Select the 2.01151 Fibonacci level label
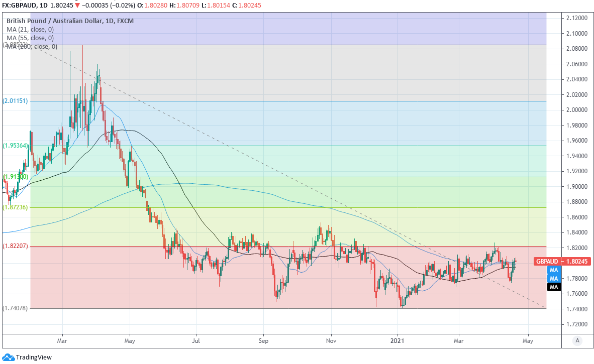This screenshot has height=364, width=594. 15,101
